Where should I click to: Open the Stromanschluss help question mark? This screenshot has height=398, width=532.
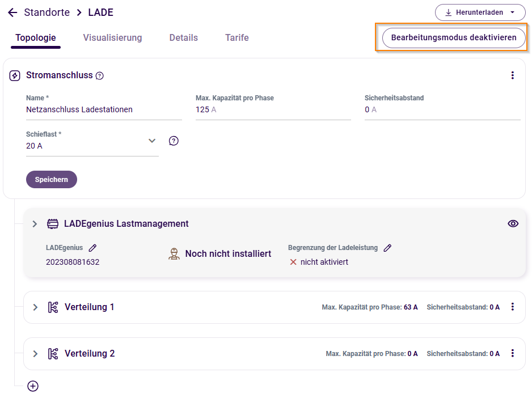tap(100, 75)
